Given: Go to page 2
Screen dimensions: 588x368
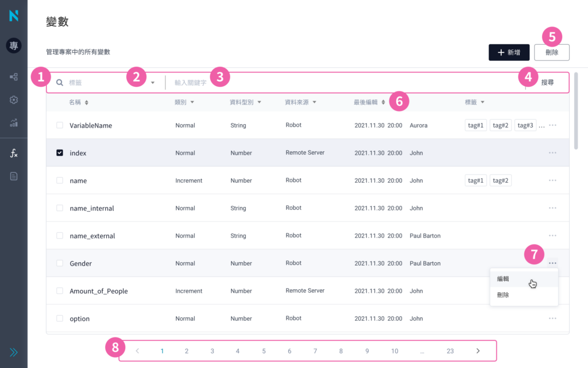Looking at the screenshot, I should coord(187,351).
